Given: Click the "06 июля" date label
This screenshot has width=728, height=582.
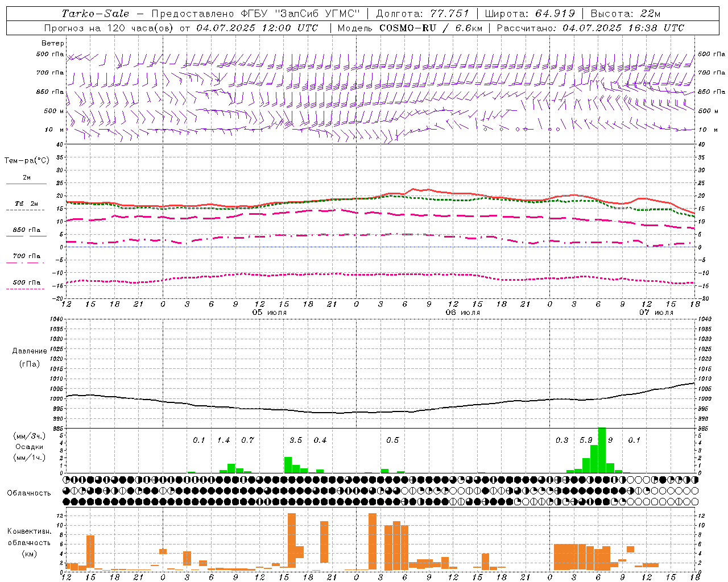Looking at the screenshot, I should [x=462, y=313].
